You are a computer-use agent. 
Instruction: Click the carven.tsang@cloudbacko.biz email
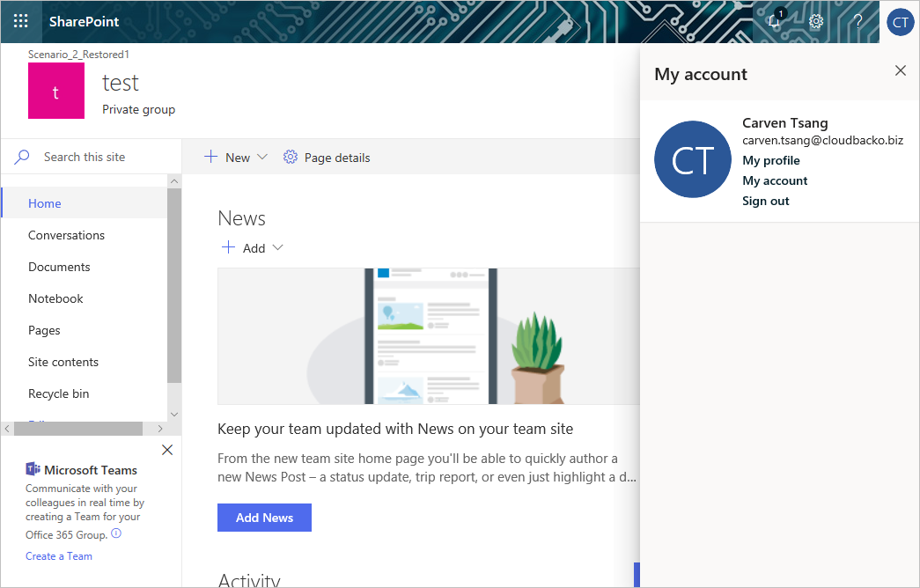click(x=822, y=140)
